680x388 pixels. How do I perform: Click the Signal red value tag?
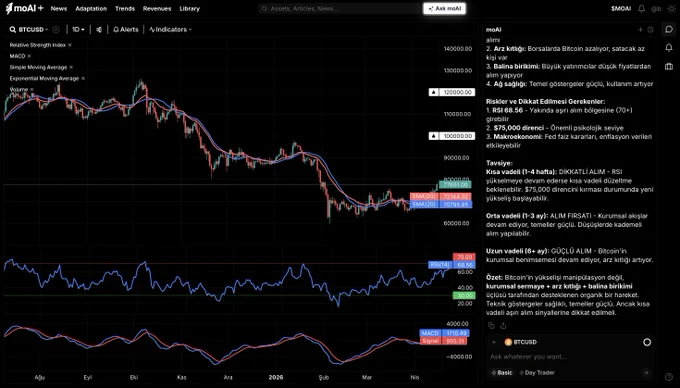click(x=443, y=341)
